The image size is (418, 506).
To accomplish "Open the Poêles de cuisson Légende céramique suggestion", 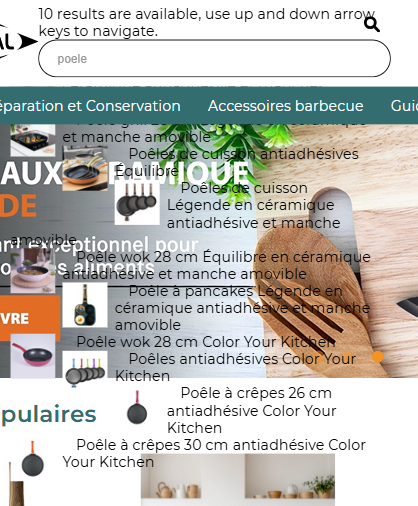I will 253,205.
